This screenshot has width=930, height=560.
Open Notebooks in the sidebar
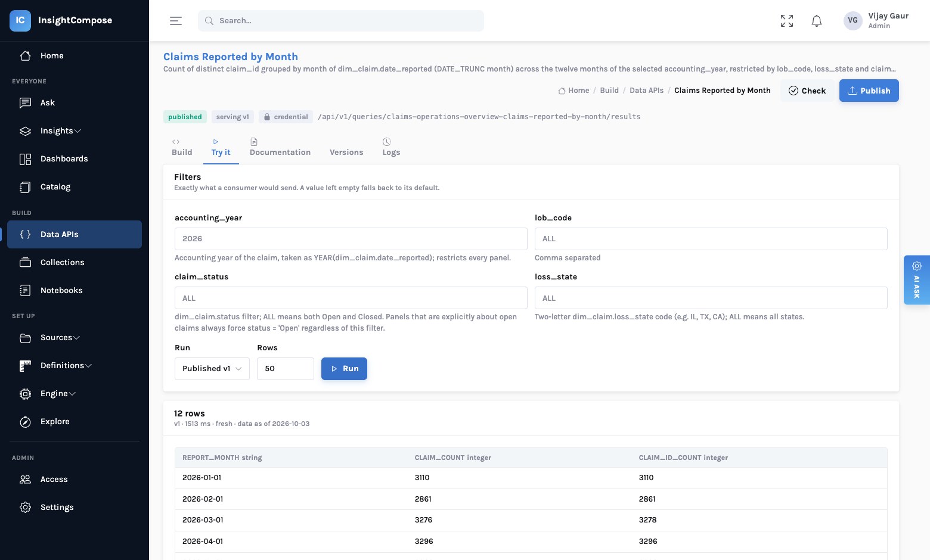(75, 290)
